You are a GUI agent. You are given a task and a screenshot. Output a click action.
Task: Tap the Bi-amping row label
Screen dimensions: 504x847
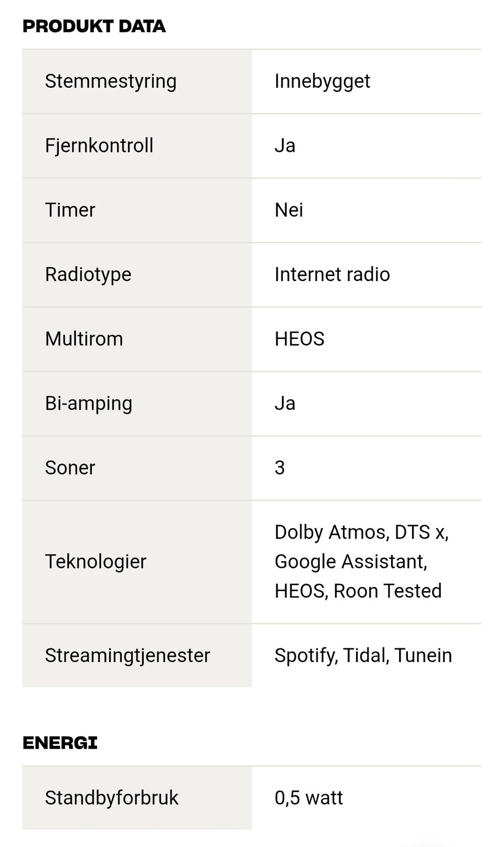(89, 404)
